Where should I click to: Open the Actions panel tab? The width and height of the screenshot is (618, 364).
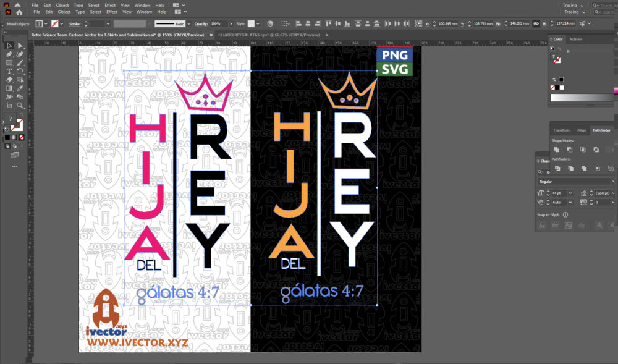coord(575,39)
